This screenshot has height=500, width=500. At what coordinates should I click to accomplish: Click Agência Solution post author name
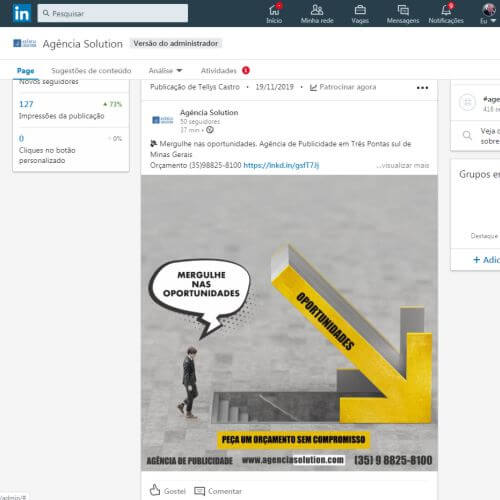[x=209, y=113]
